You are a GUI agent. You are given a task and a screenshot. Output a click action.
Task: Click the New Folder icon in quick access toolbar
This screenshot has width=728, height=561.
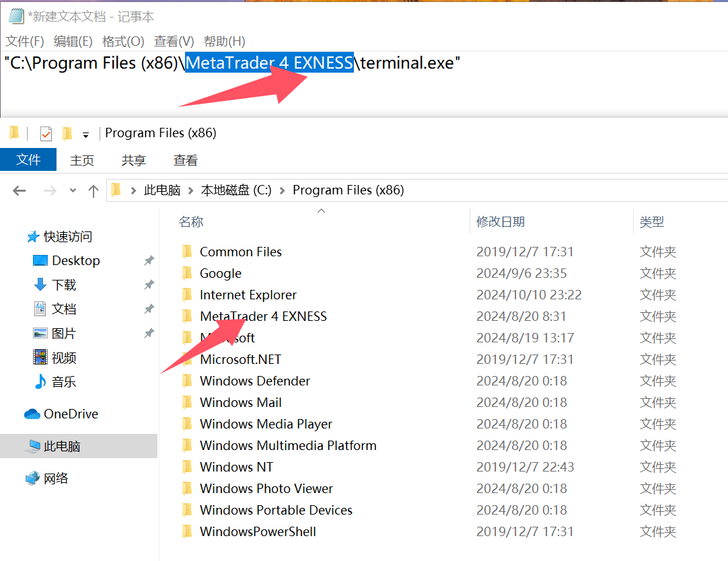(68, 134)
